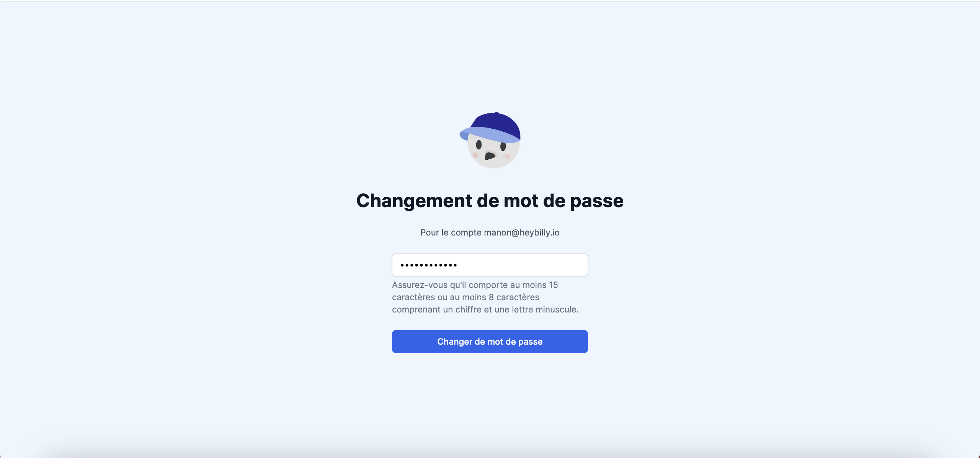Click the mascot's right eye
Viewport: 980px width, 458px height.
click(x=503, y=146)
